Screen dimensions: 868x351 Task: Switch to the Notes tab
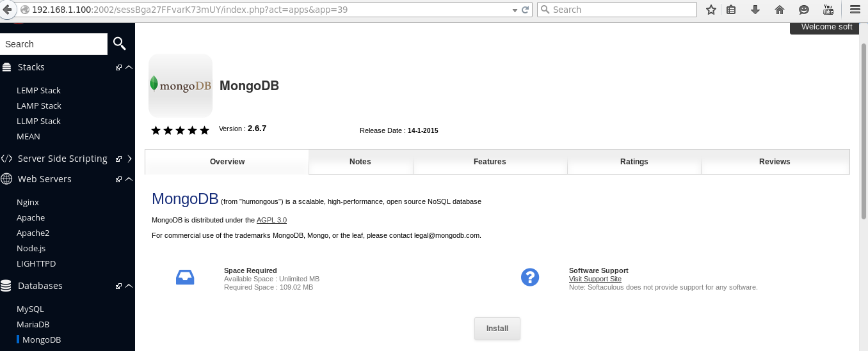pyautogui.click(x=360, y=162)
